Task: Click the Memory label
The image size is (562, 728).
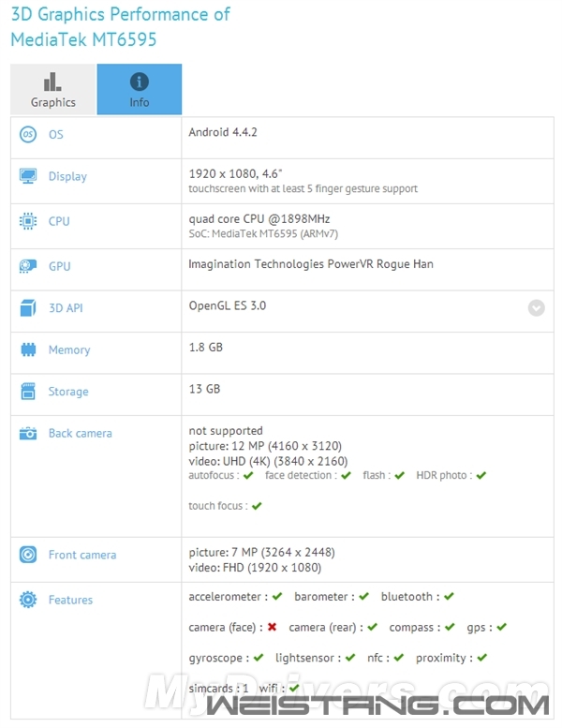Action: point(69,350)
